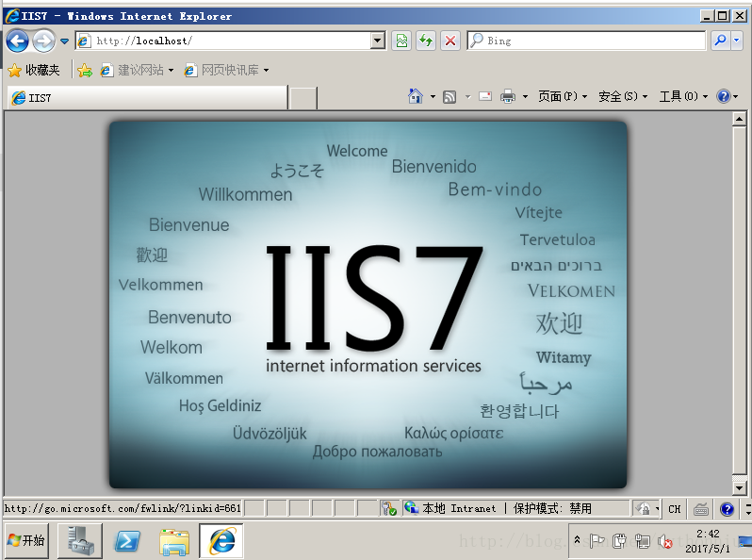Open the 页面(P) page menu

click(x=562, y=96)
